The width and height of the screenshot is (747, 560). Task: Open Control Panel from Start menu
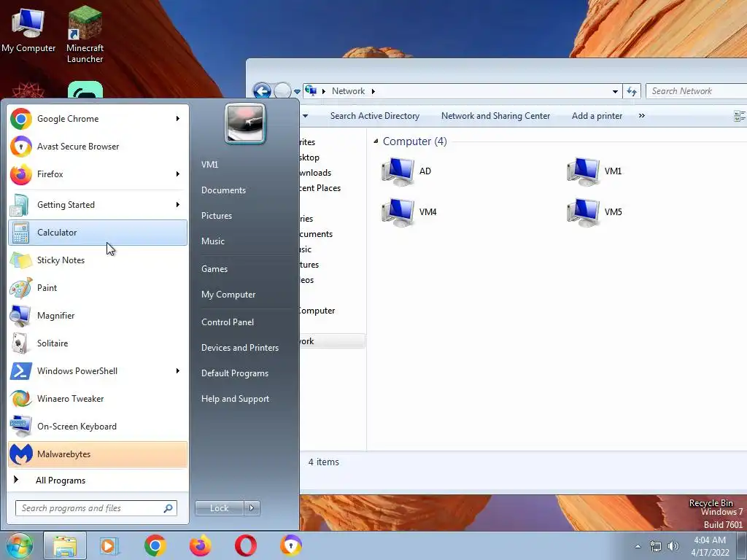click(228, 322)
